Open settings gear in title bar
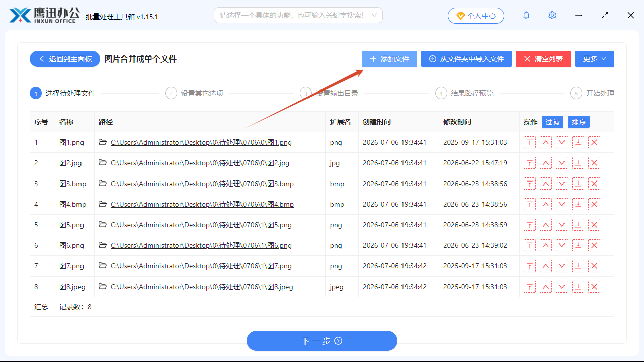This screenshot has width=644, height=362. [552, 15]
